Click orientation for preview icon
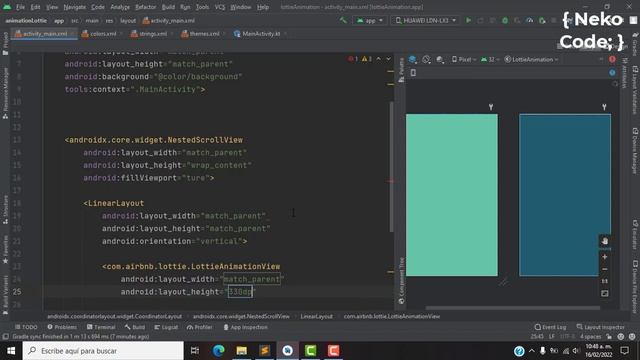Screen dimensions: 640x360 [426, 60]
